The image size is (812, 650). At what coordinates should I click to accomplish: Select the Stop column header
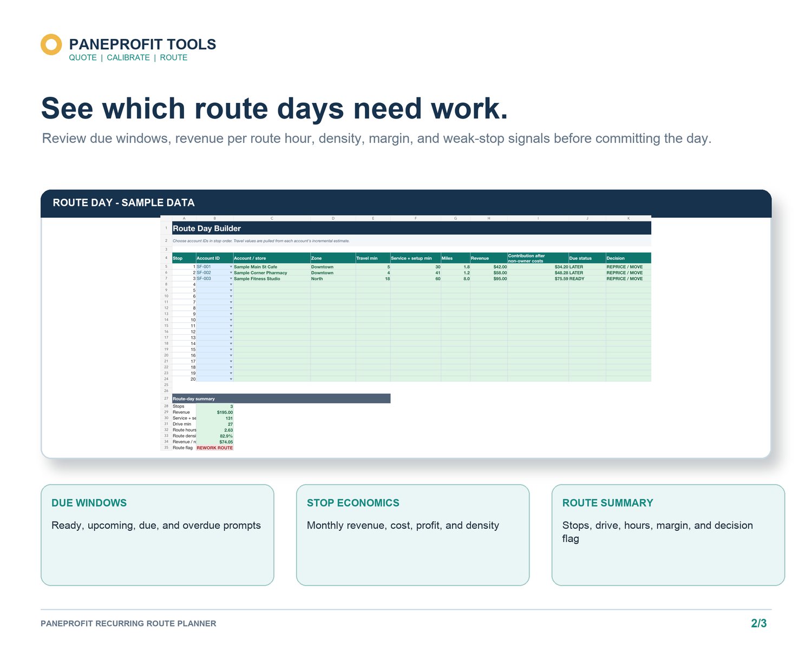pos(184,258)
